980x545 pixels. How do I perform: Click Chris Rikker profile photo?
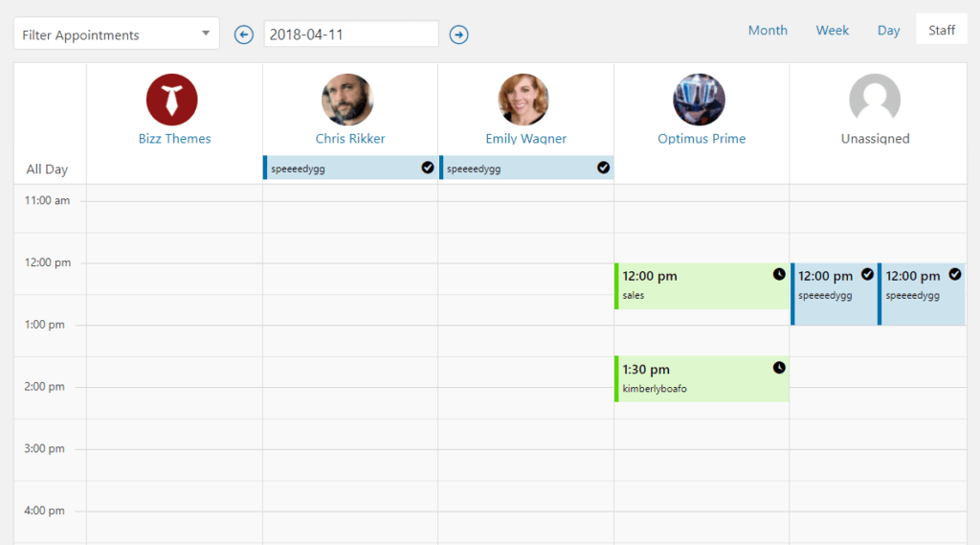347,100
